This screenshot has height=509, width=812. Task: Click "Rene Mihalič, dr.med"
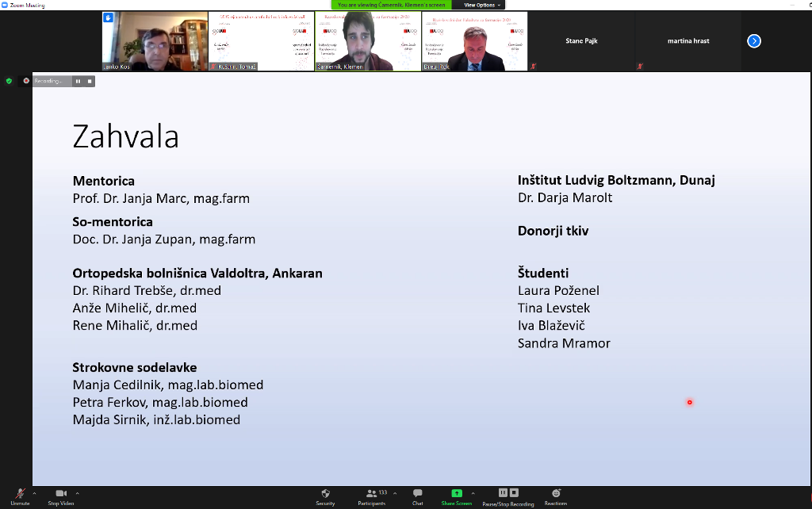point(135,325)
